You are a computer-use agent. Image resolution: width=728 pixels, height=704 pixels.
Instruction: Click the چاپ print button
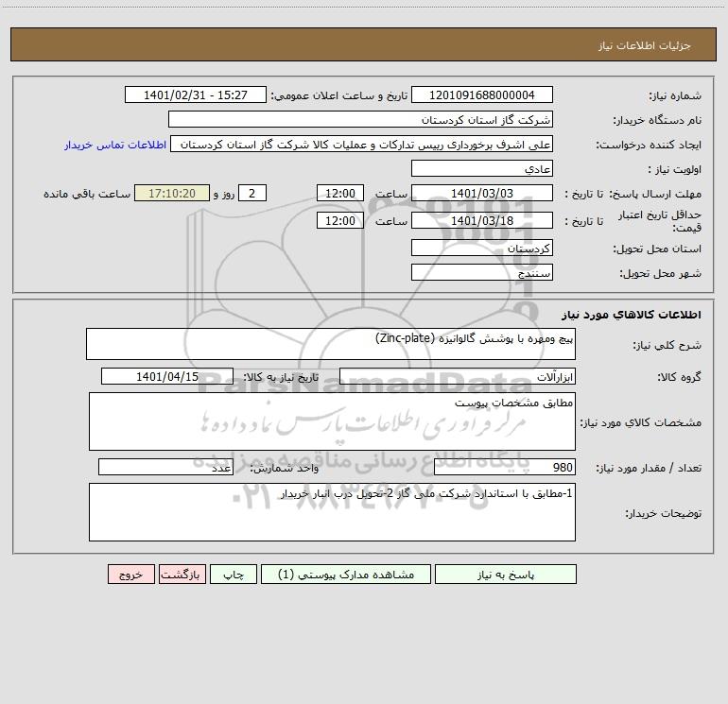[x=234, y=574]
